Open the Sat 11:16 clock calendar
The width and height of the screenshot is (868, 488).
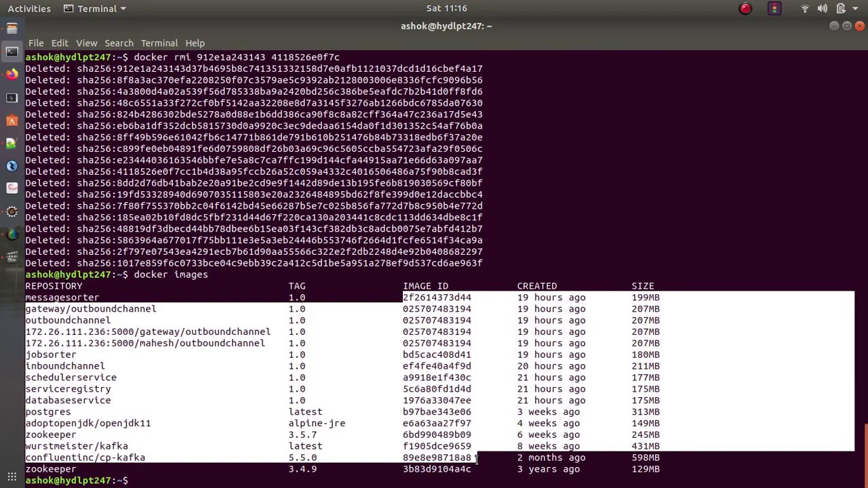(446, 9)
